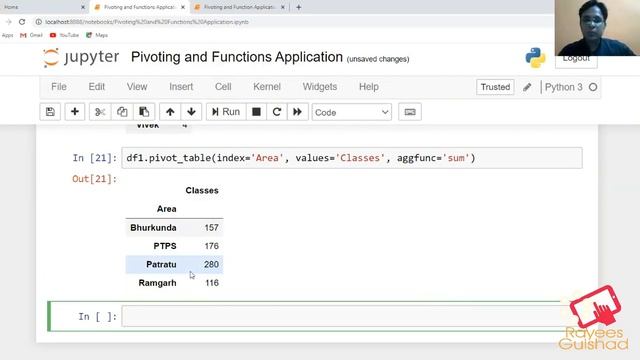640x360 pixels.
Task: Click the Ramgarh row label
Action: pos(157,283)
